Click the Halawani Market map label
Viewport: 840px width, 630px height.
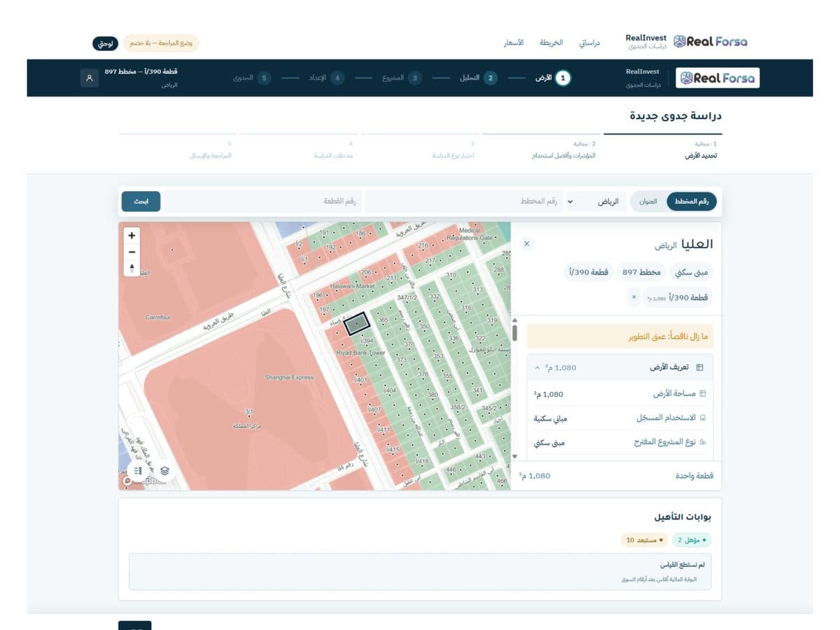353,286
